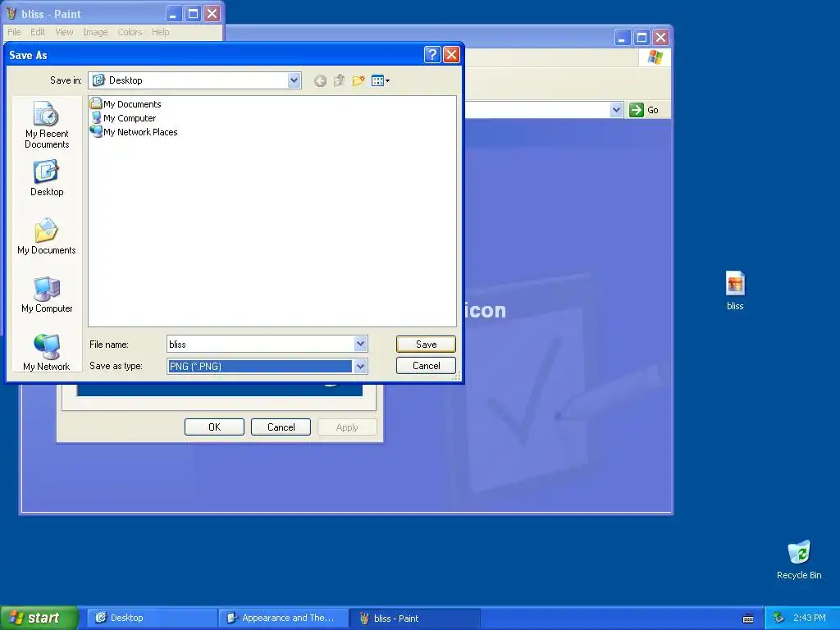840x630 pixels.
Task: Select My Network in the places bar
Action: click(47, 353)
